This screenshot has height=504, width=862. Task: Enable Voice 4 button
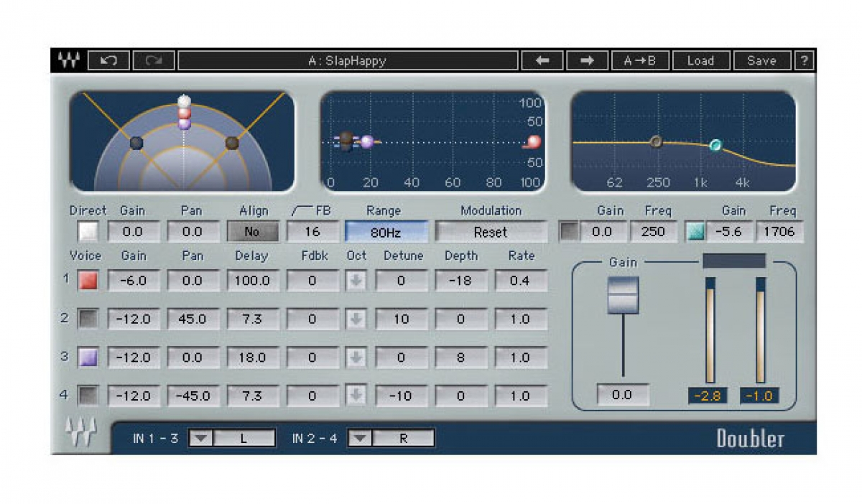point(88,395)
